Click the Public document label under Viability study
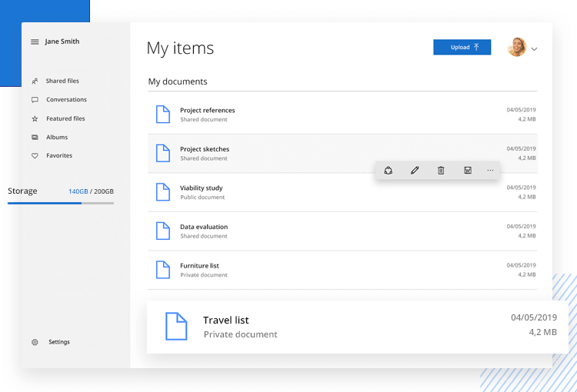The width and height of the screenshot is (577, 392). [202, 197]
